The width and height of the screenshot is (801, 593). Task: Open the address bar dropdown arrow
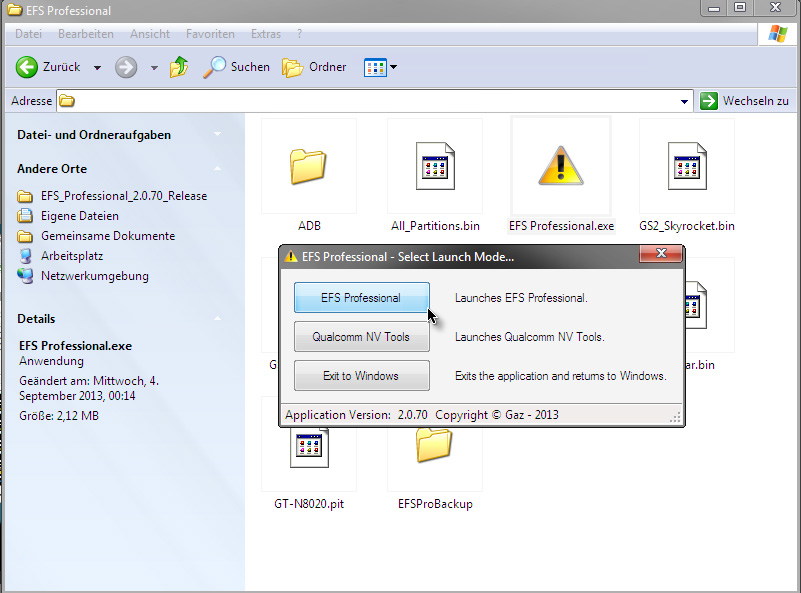(684, 101)
